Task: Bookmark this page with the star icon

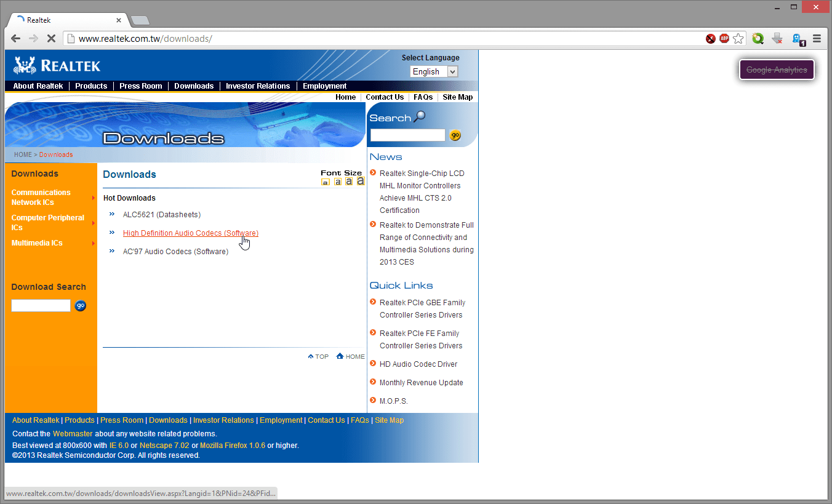Action: (x=738, y=39)
